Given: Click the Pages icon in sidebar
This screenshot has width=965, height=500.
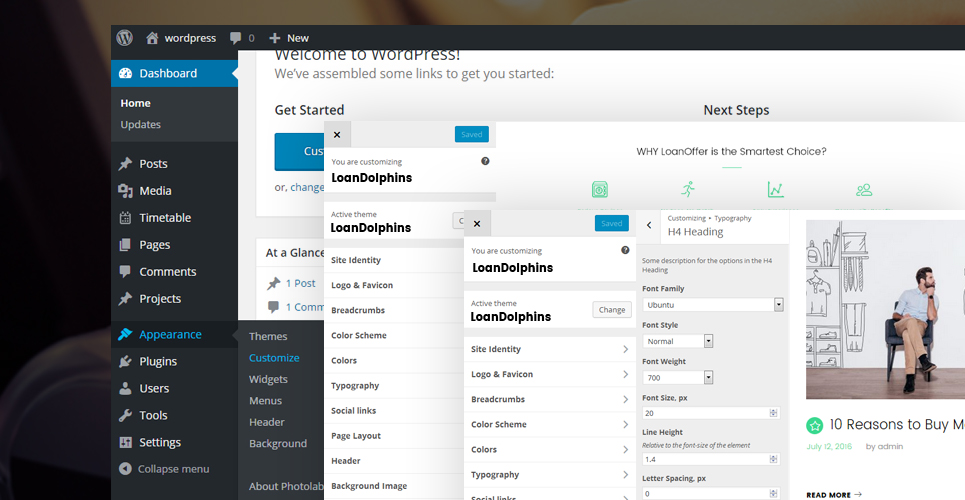Looking at the screenshot, I should tap(126, 245).
